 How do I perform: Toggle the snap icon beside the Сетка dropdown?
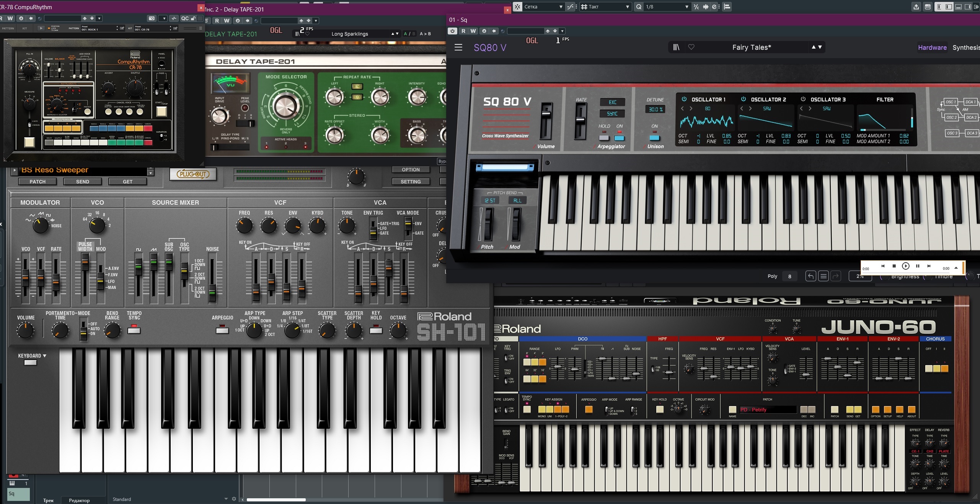click(x=517, y=7)
